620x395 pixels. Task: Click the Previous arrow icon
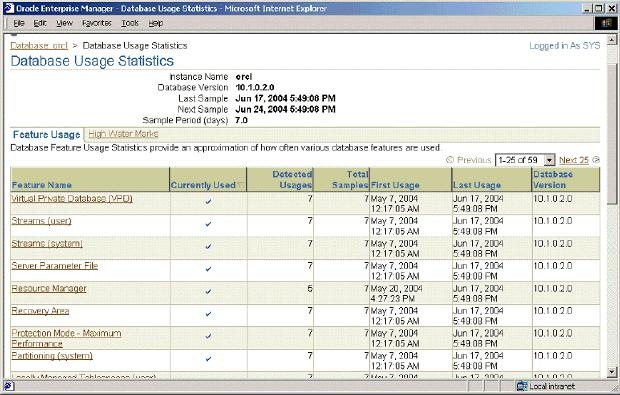[450, 160]
